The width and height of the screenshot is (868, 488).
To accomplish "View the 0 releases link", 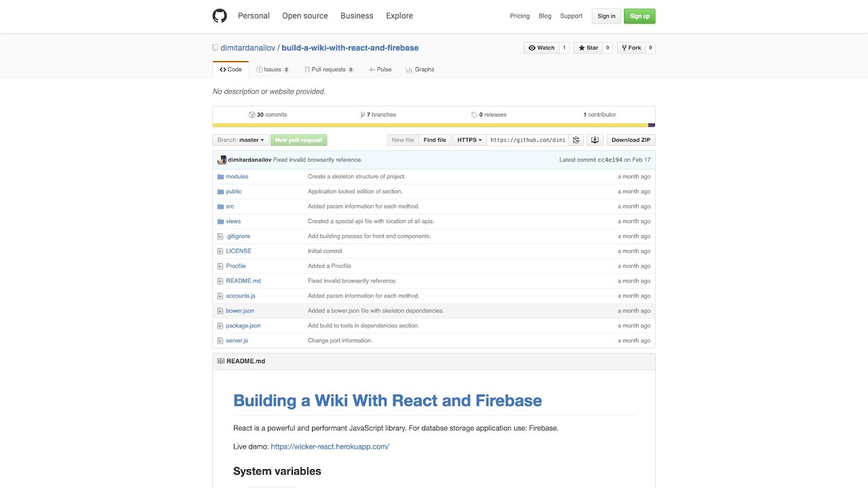I will click(x=489, y=115).
